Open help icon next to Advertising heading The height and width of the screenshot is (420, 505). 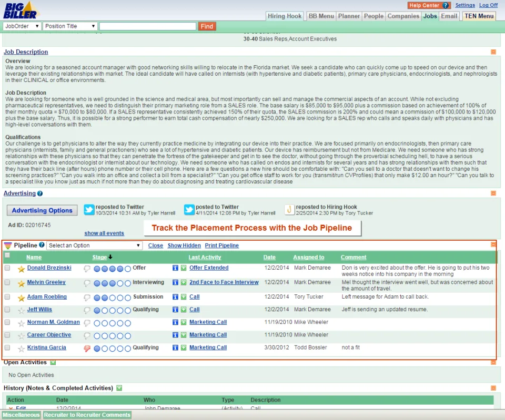coord(40,193)
